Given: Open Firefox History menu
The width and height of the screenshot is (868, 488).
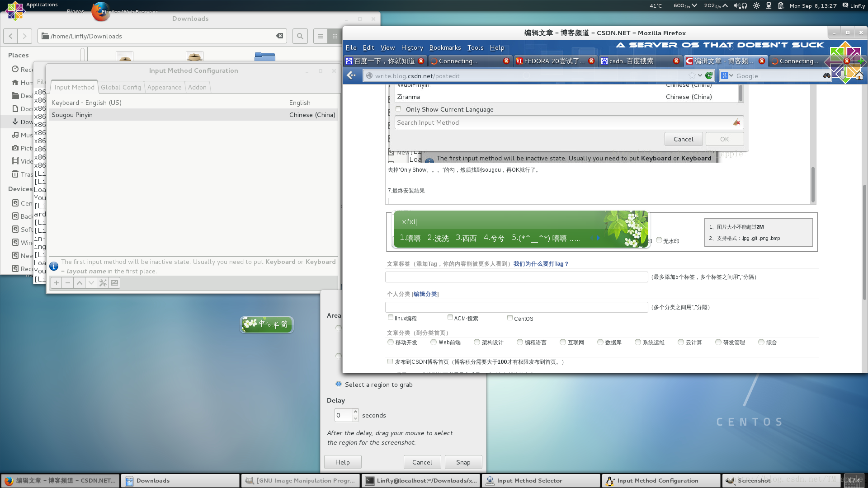Looking at the screenshot, I should 412,47.
